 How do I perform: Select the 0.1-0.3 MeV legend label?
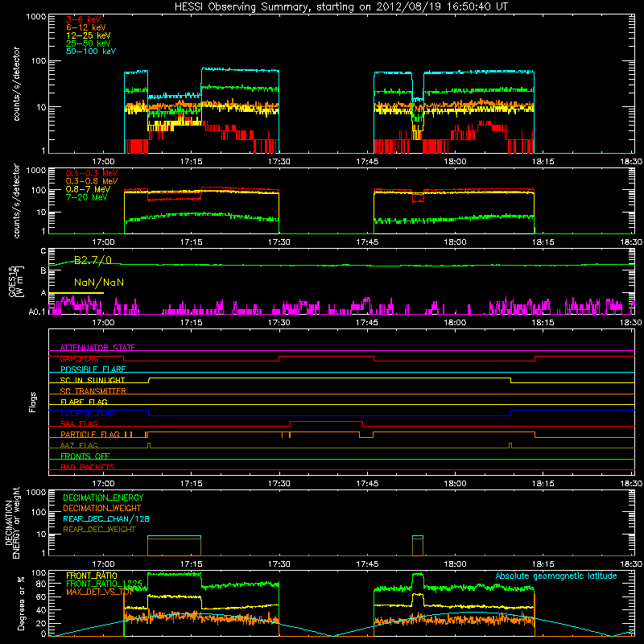(x=92, y=173)
